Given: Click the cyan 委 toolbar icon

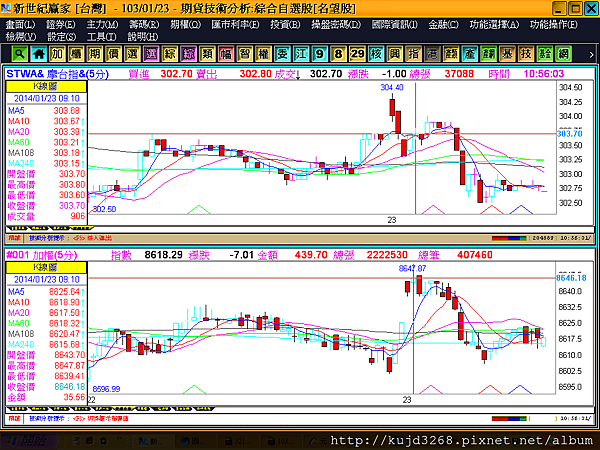Looking at the screenshot, I should pyautogui.click(x=282, y=54).
